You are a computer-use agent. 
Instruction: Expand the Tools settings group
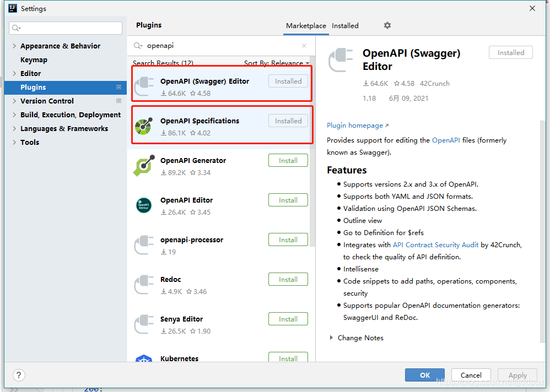click(14, 142)
